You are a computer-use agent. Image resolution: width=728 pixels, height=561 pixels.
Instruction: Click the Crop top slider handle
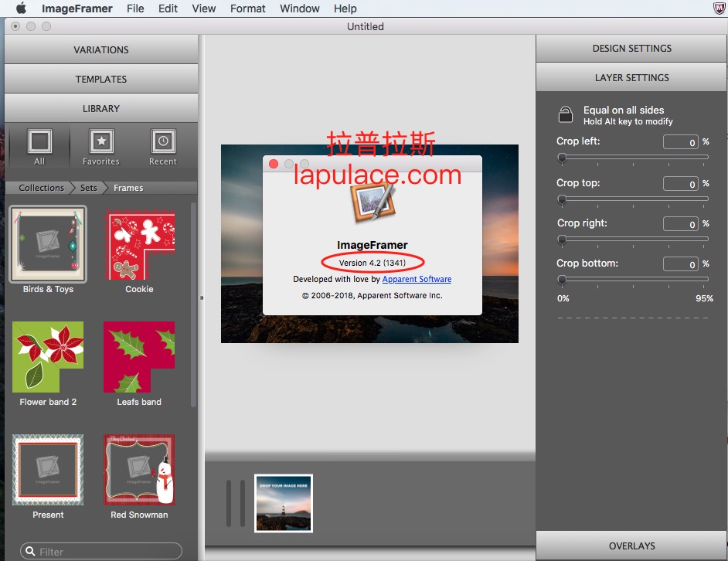(562, 199)
